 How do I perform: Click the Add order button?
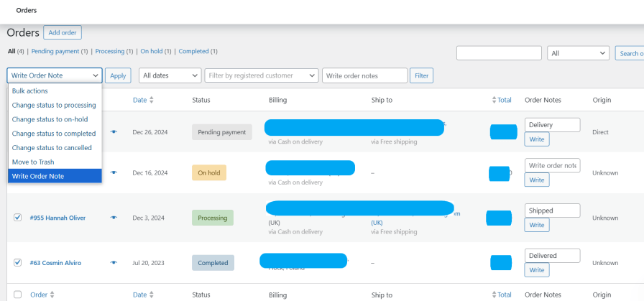tap(63, 32)
